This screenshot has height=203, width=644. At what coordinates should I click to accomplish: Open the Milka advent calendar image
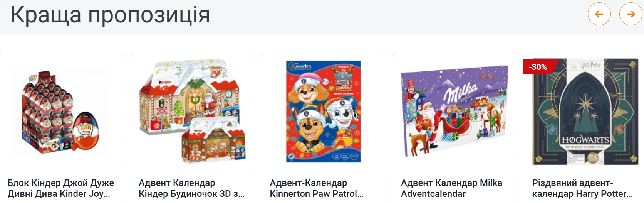tap(454, 112)
